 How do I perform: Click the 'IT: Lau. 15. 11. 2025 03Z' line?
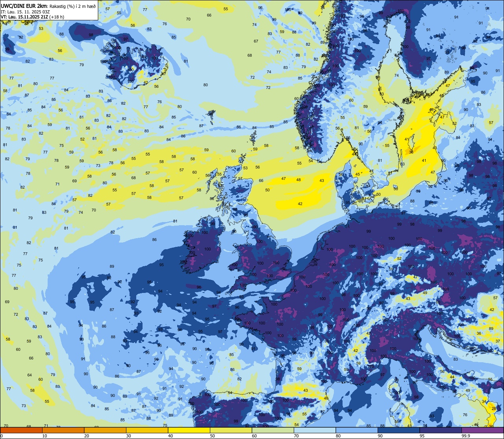point(25,12)
